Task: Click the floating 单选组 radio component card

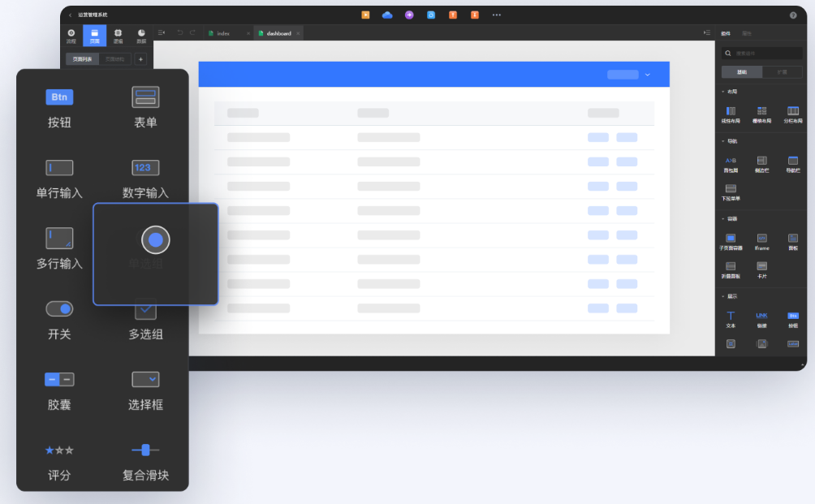Action: (155, 253)
